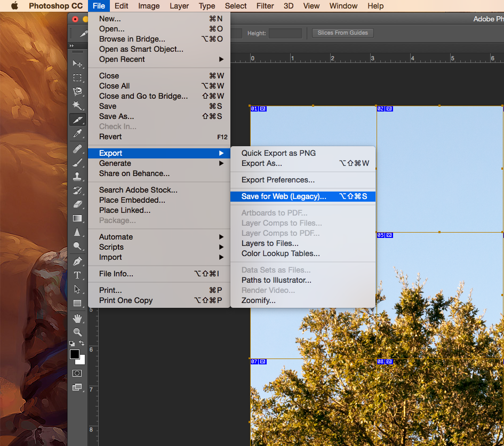Select the Pen tool
Screen dimensions: 504x446
(x=77, y=261)
